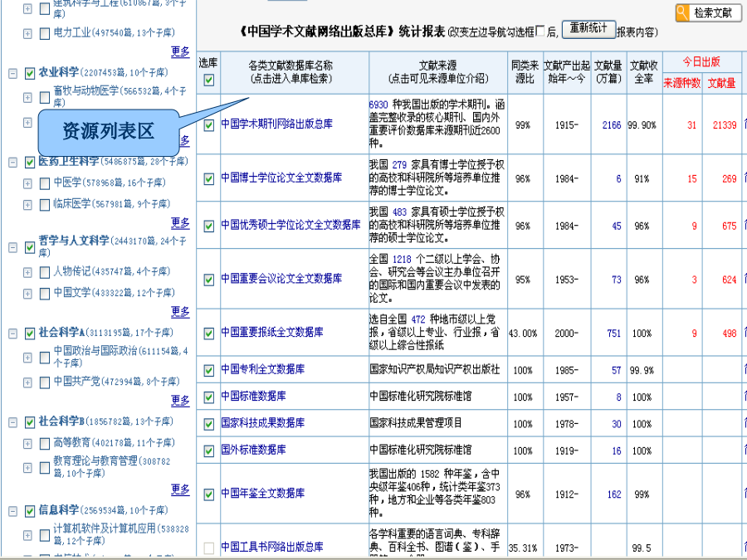This screenshot has width=747, height=560.
Task: Open the 中国重要会议论文全文数据库 link
Action: [281, 279]
